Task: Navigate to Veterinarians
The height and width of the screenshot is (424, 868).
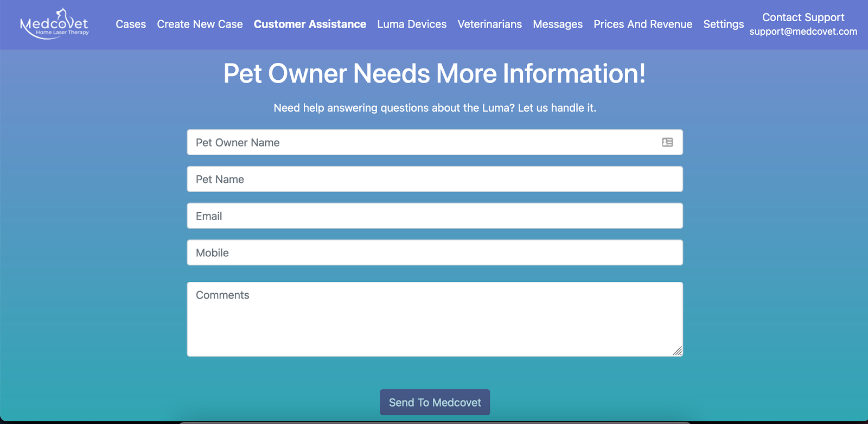Action: point(489,24)
